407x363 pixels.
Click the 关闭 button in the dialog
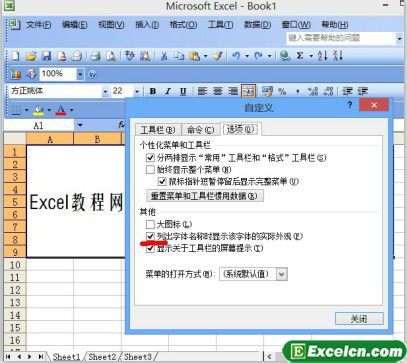[x=359, y=319]
